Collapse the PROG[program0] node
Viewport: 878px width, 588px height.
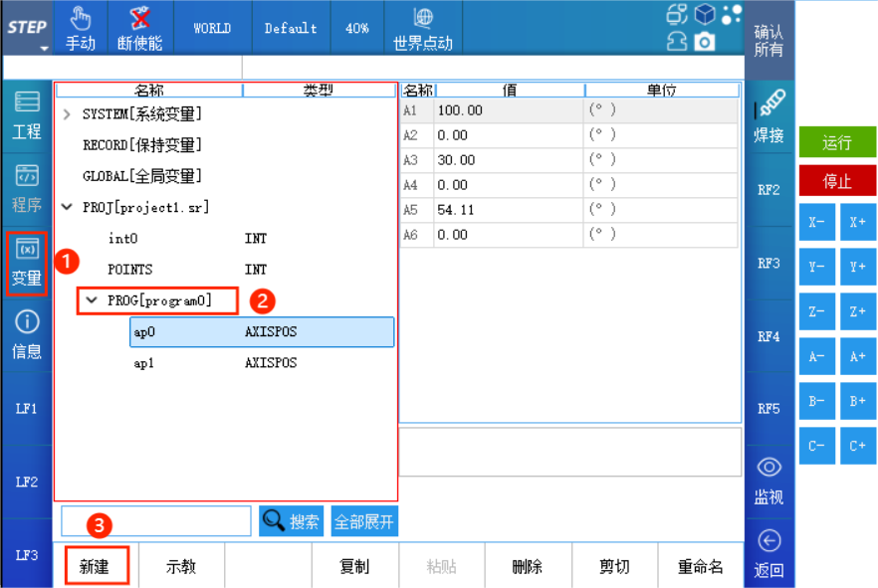pos(92,299)
